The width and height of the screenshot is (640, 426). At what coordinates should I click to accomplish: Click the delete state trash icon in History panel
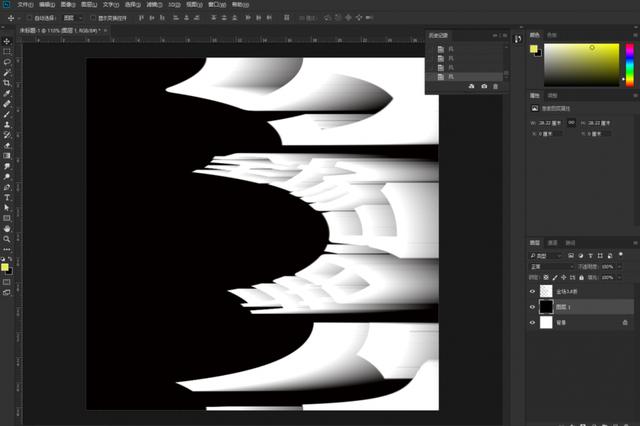tap(495, 87)
